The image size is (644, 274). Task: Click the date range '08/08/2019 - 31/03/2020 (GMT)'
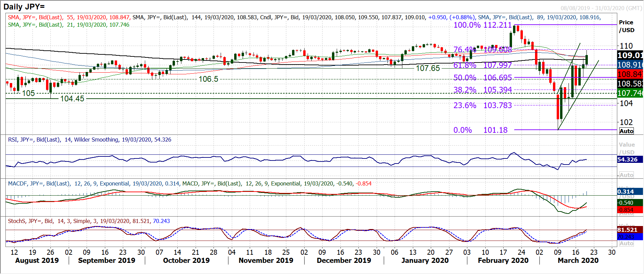click(601, 8)
